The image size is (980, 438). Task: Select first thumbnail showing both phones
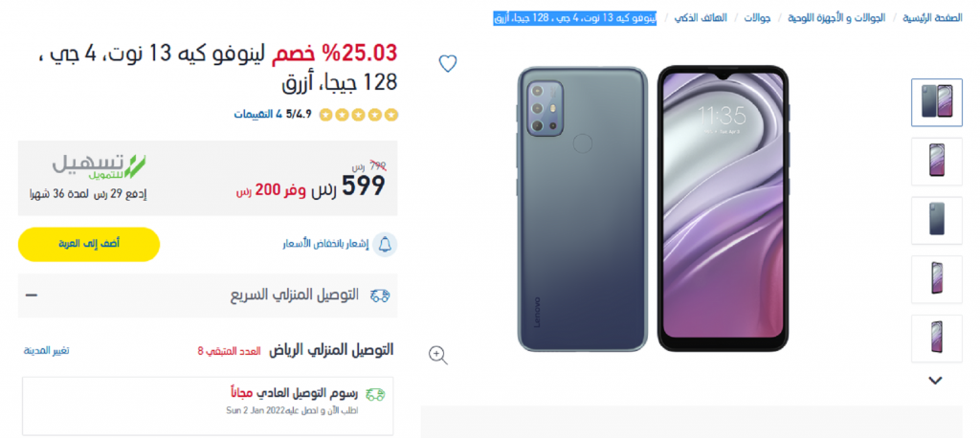(x=936, y=102)
